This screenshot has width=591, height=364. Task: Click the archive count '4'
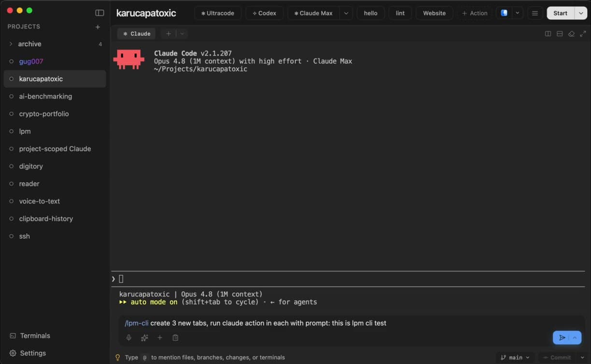(100, 44)
